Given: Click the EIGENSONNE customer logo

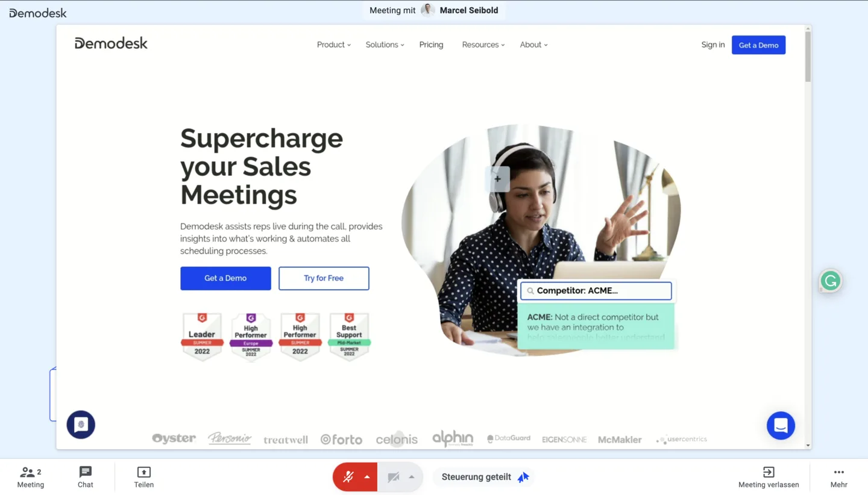Looking at the screenshot, I should pyautogui.click(x=564, y=440).
